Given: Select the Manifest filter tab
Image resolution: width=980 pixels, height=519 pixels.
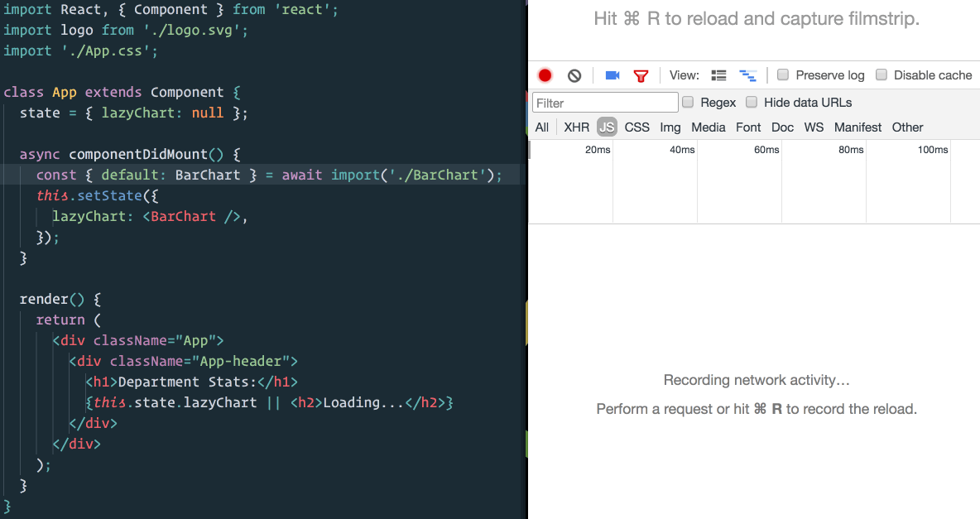Looking at the screenshot, I should pos(857,127).
